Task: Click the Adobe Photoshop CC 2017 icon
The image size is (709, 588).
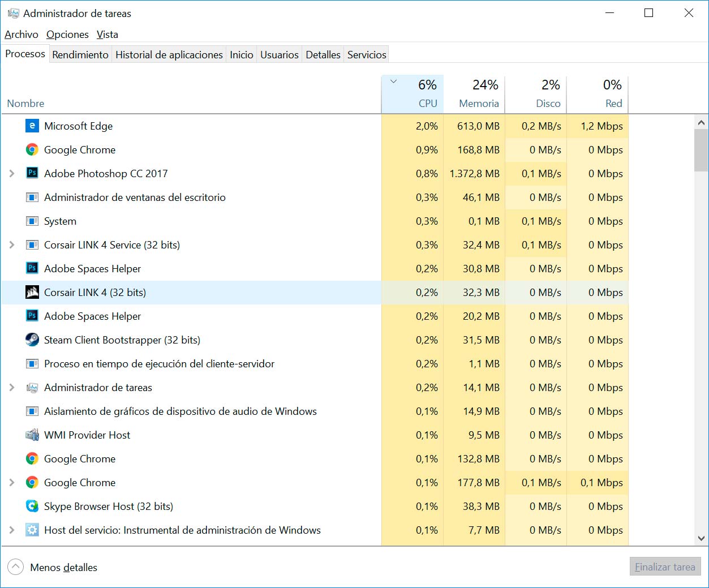Action: pos(32,173)
